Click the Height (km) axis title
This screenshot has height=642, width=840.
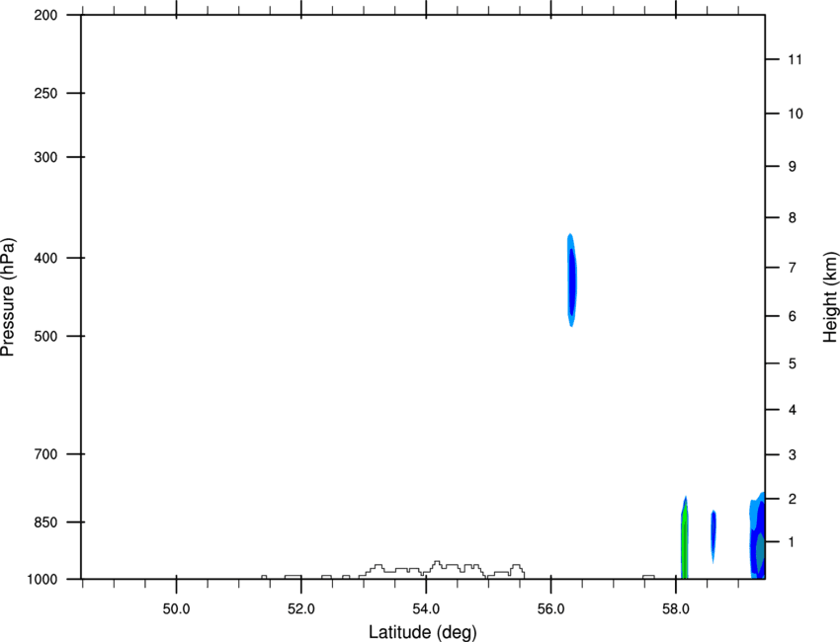click(x=830, y=297)
